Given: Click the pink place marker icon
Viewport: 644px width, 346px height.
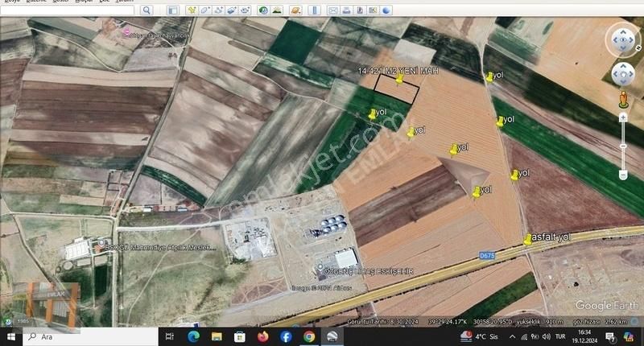Looking at the screenshot, I should coord(126,31).
